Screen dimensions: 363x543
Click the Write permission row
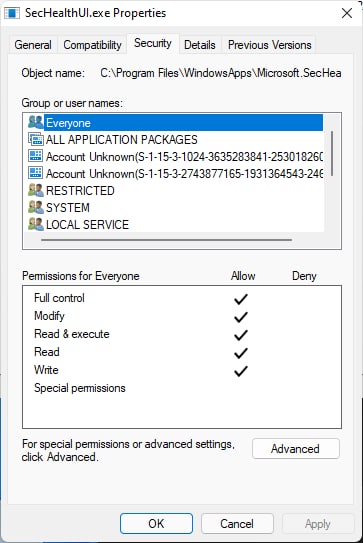[x=182, y=370]
